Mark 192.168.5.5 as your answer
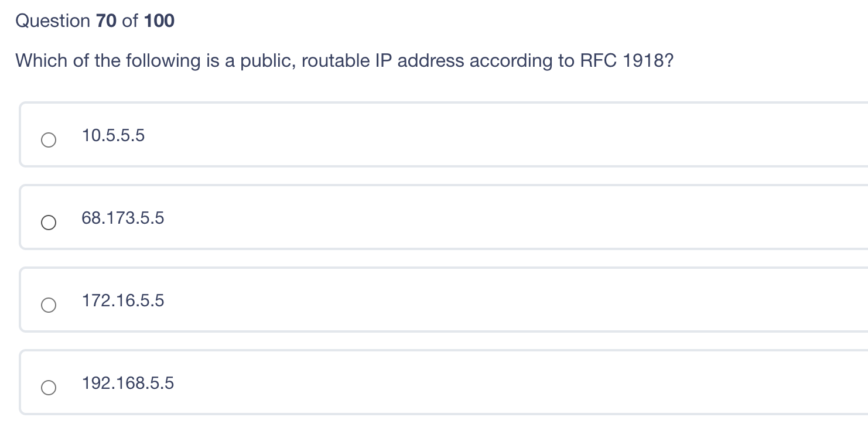 tap(127, 383)
